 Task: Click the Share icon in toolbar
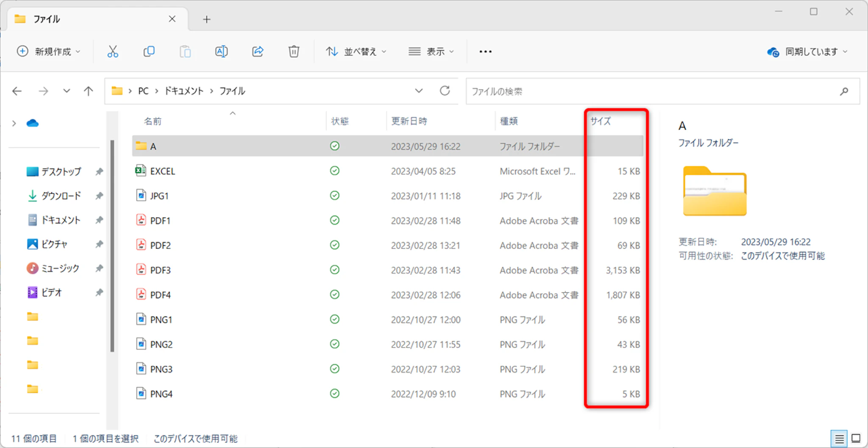point(258,52)
